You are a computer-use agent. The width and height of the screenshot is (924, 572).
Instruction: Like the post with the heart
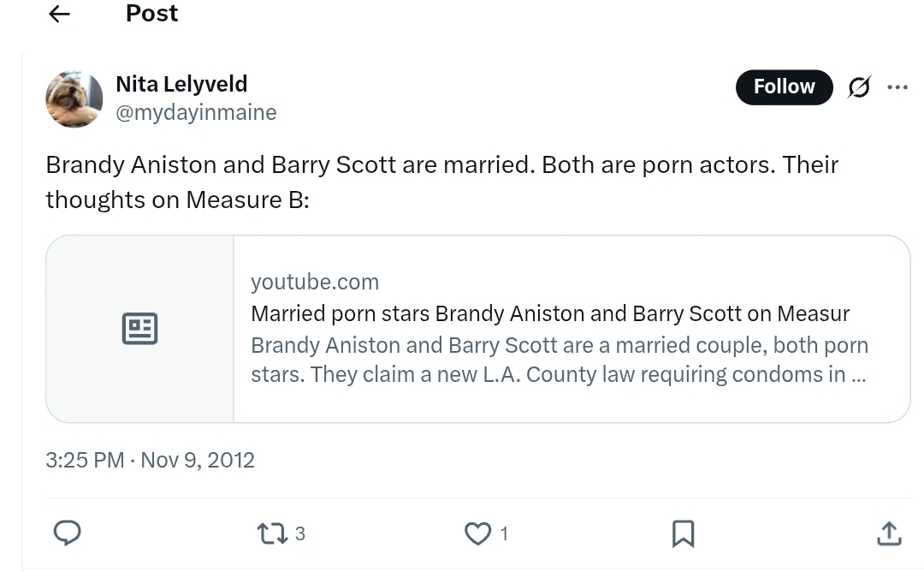click(477, 534)
